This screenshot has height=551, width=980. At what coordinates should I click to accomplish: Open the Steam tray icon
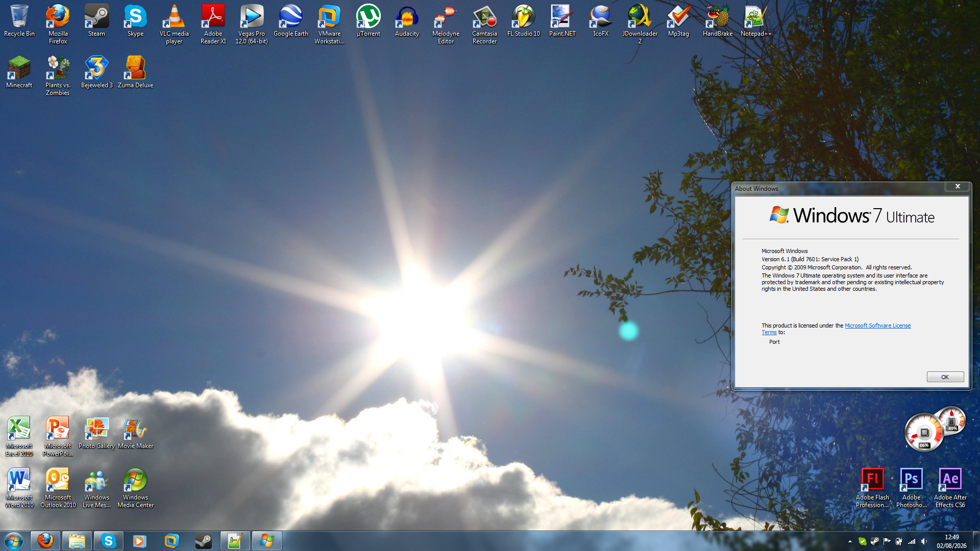[x=874, y=541]
